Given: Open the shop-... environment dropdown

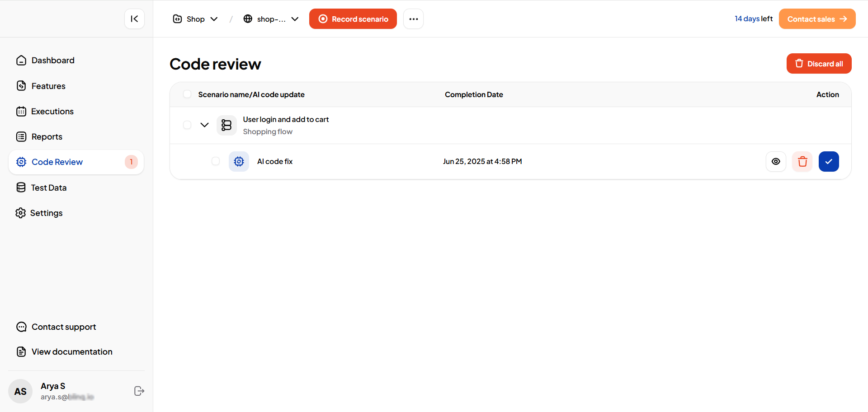Looking at the screenshot, I should tap(271, 19).
